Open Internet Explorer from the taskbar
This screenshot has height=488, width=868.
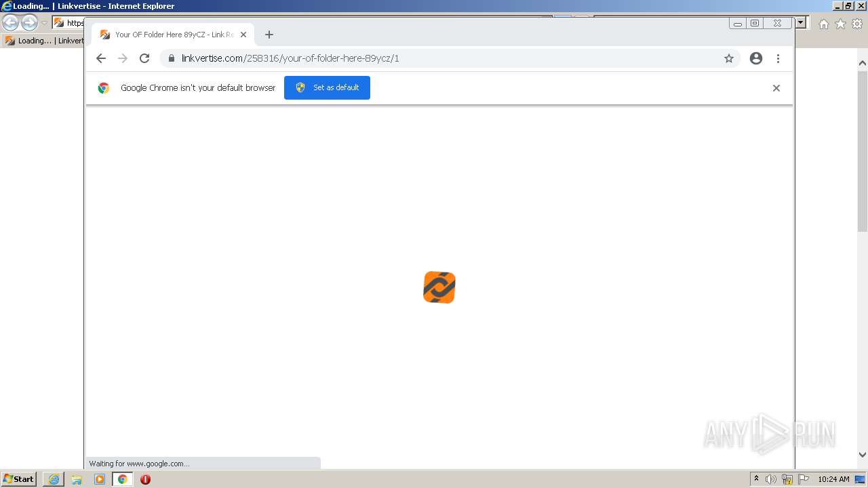54,479
